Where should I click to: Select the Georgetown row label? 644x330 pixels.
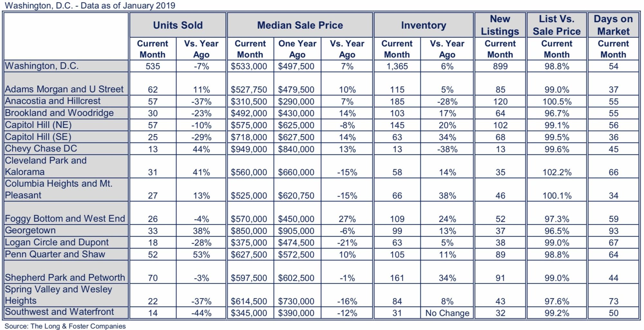(x=30, y=230)
